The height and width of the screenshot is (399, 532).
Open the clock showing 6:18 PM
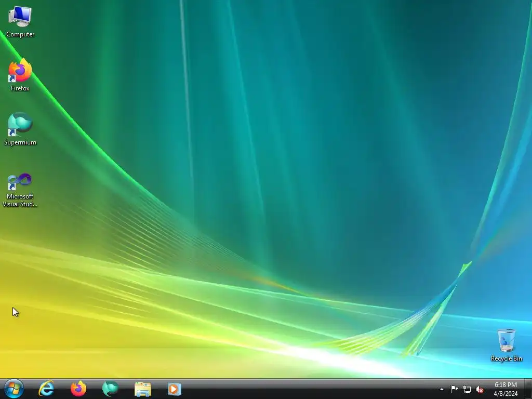click(x=506, y=389)
